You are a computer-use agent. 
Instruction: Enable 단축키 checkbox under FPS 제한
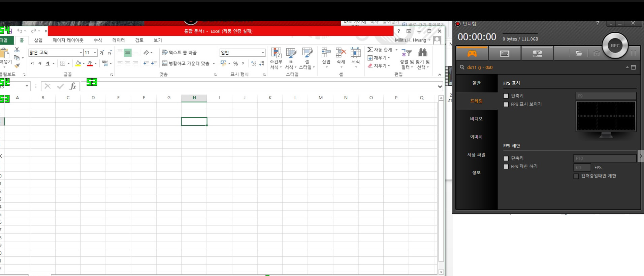click(x=506, y=158)
